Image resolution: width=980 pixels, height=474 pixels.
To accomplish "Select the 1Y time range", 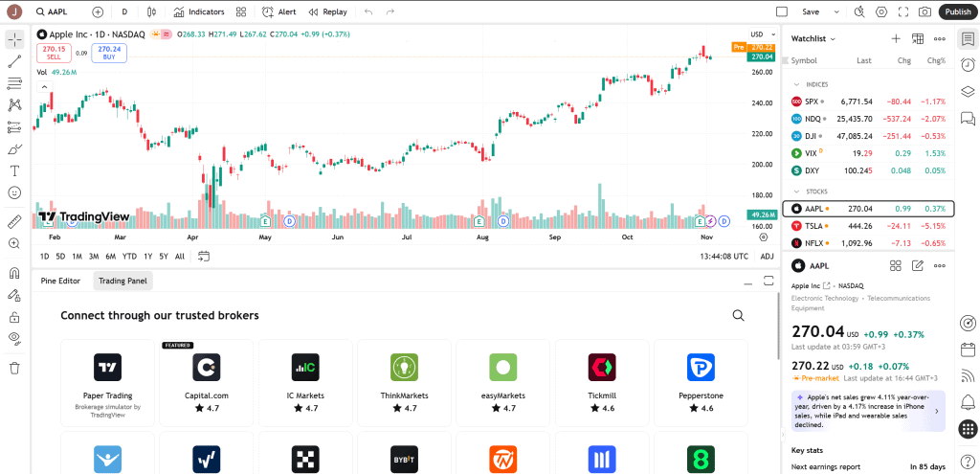I will click(147, 257).
